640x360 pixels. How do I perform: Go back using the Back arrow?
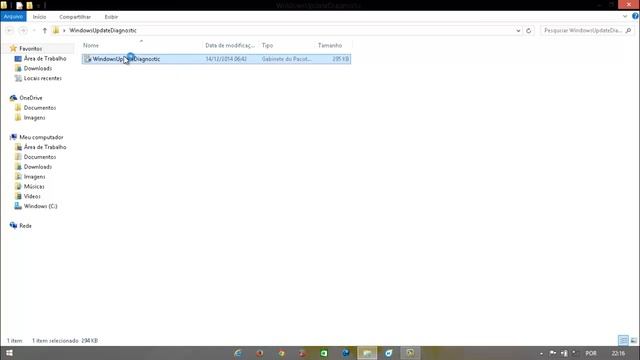pyautogui.click(x=10, y=31)
